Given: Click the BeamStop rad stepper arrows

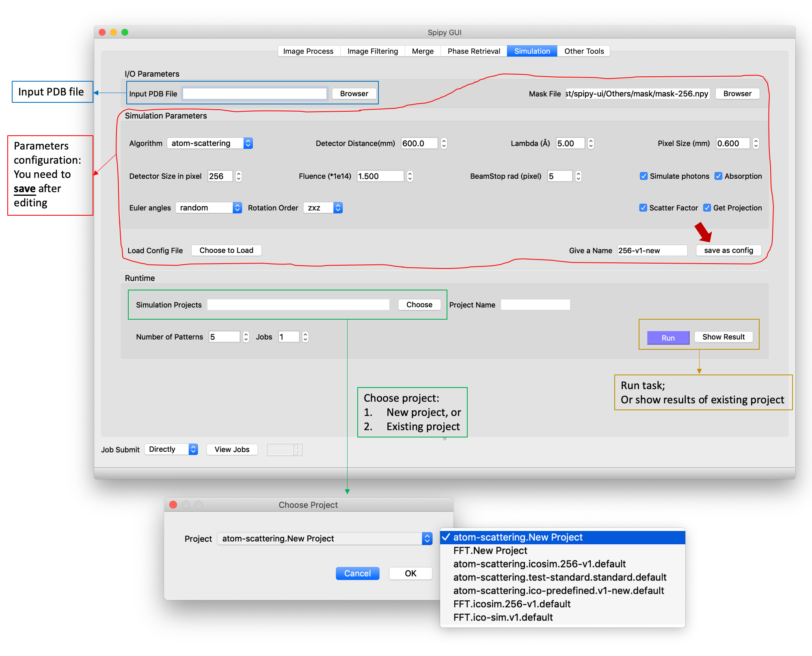Looking at the screenshot, I should (x=579, y=176).
